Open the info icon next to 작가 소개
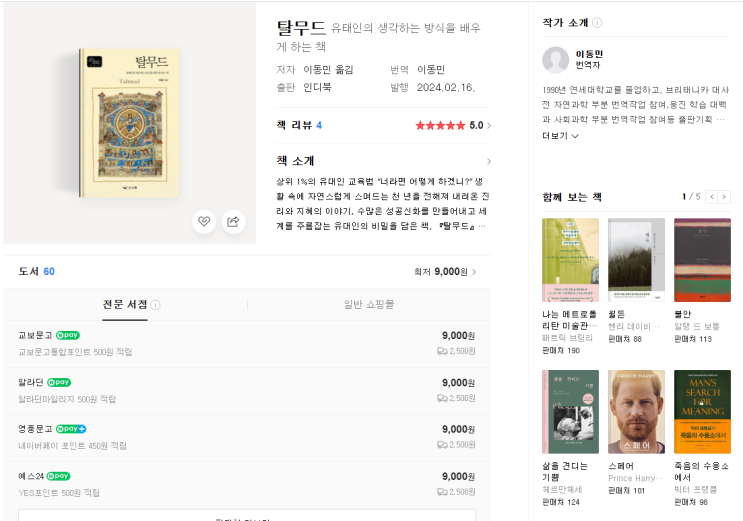 598,23
